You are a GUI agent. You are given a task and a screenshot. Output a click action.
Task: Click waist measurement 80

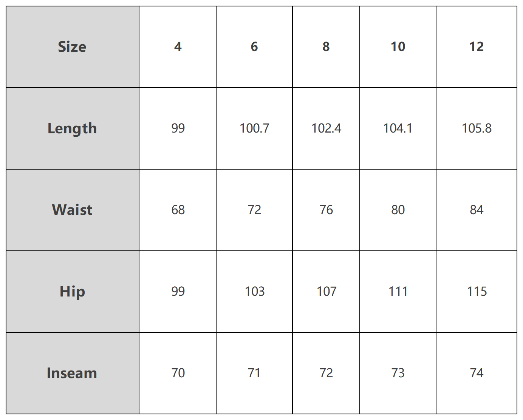[x=398, y=210]
